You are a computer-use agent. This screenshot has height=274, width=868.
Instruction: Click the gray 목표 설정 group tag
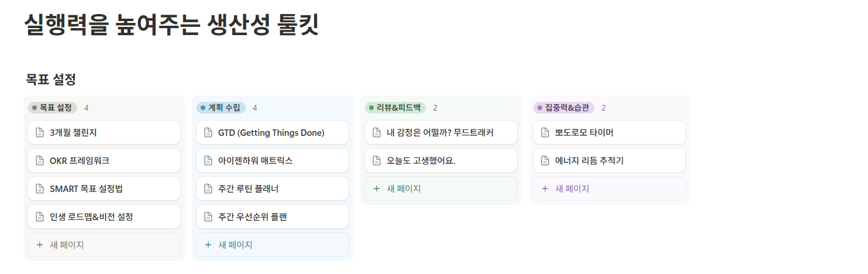tap(53, 108)
